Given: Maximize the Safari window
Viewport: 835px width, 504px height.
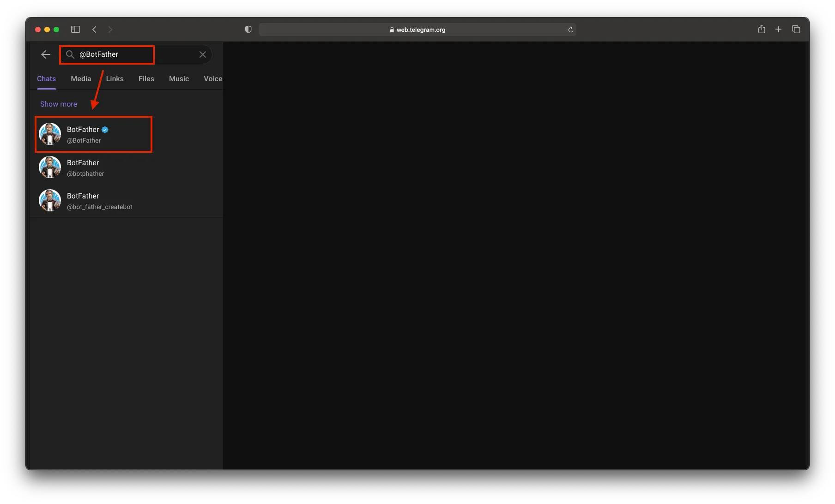Looking at the screenshot, I should point(56,30).
